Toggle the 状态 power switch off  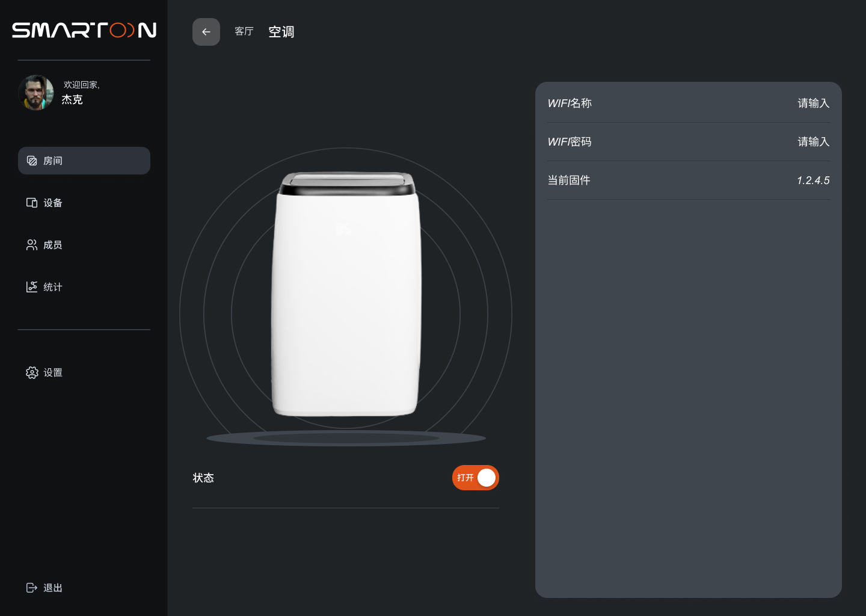[475, 478]
